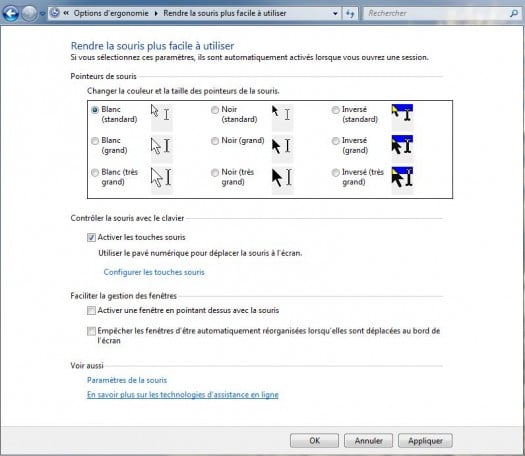This screenshot has width=525, height=456.
Task: Click 'Rendre la souris plus facile à utiliser' heading
Action: 152,46
